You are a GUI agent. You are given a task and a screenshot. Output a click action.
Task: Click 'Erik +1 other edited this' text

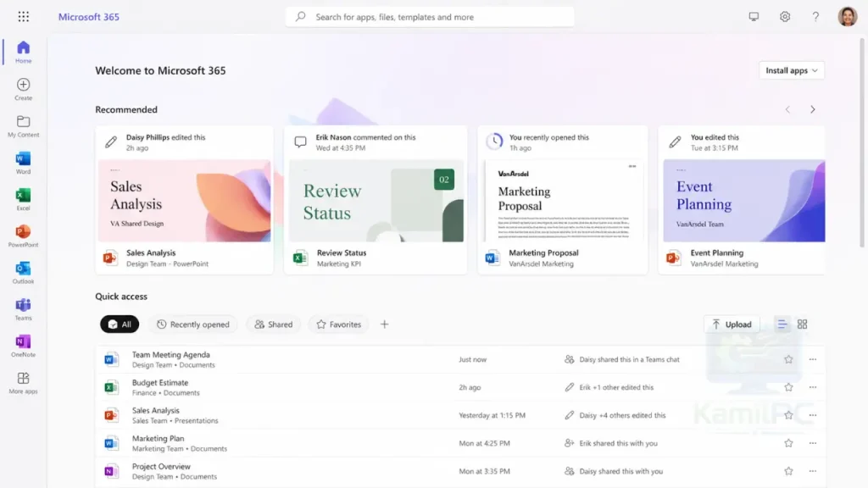pyautogui.click(x=616, y=387)
